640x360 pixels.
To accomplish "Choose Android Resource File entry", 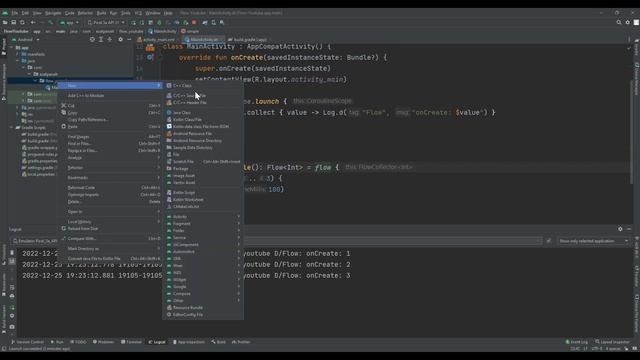I will point(203,133).
